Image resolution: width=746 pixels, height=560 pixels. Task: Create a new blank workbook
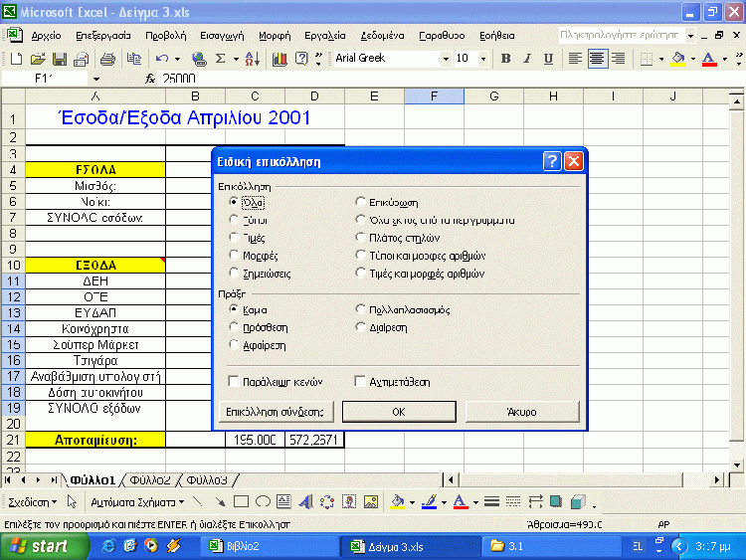[x=16, y=59]
